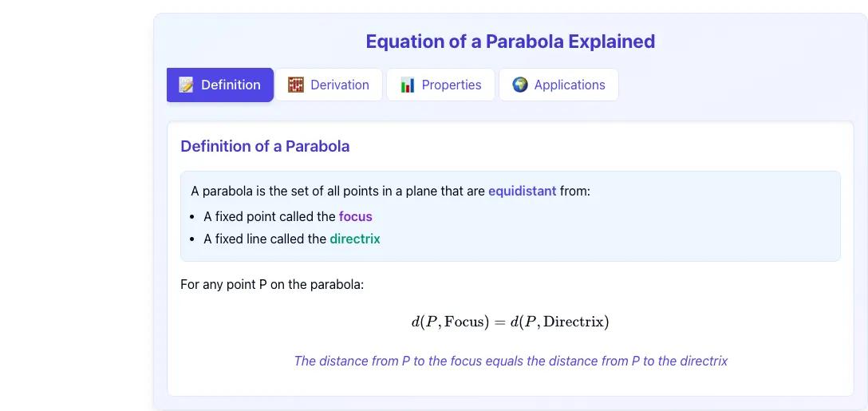Click the bullet A fixed line called the directrix
The width and height of the screenshot is (868, 411).
pyautogui.click(x=292, y=239)
